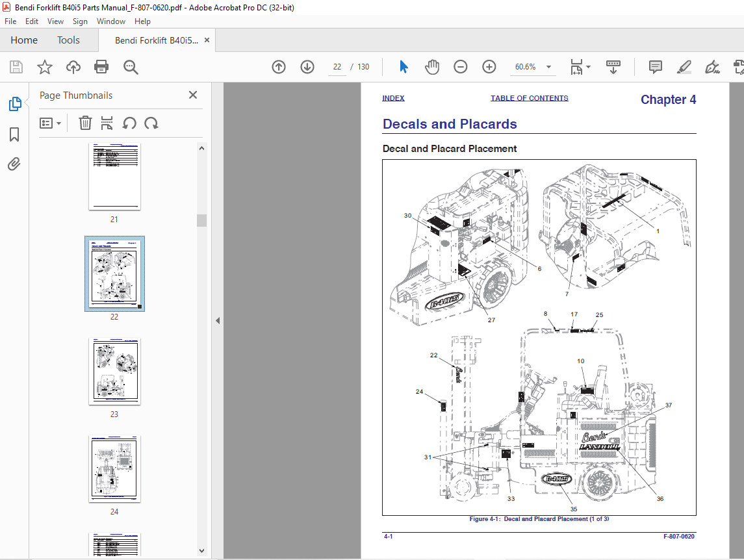This screenshot has width=744, height=560.
Task: Click the upload to cloud icon
Action: (73, 67)
